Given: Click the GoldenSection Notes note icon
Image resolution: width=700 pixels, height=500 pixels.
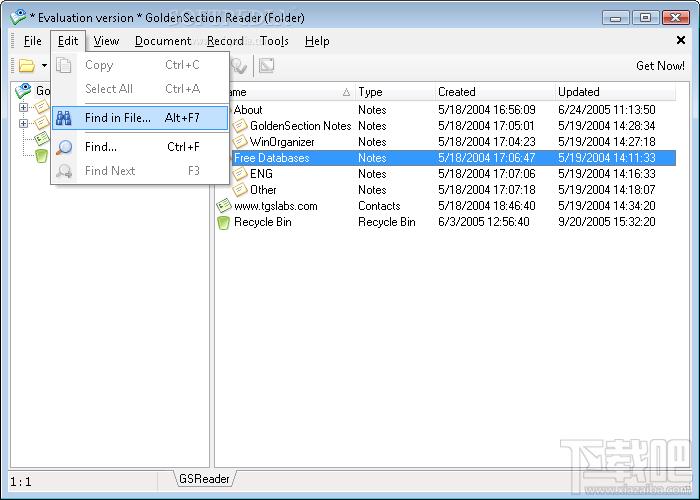Looking at the screenshot, I should pyautogui.click(x=240, y=126).
